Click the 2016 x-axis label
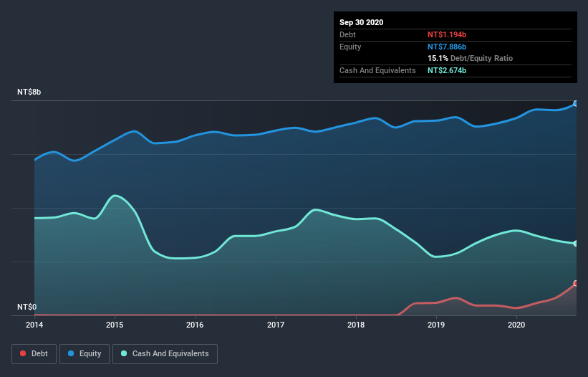This screenshot has height=377, width=588. tap(195, 325)
